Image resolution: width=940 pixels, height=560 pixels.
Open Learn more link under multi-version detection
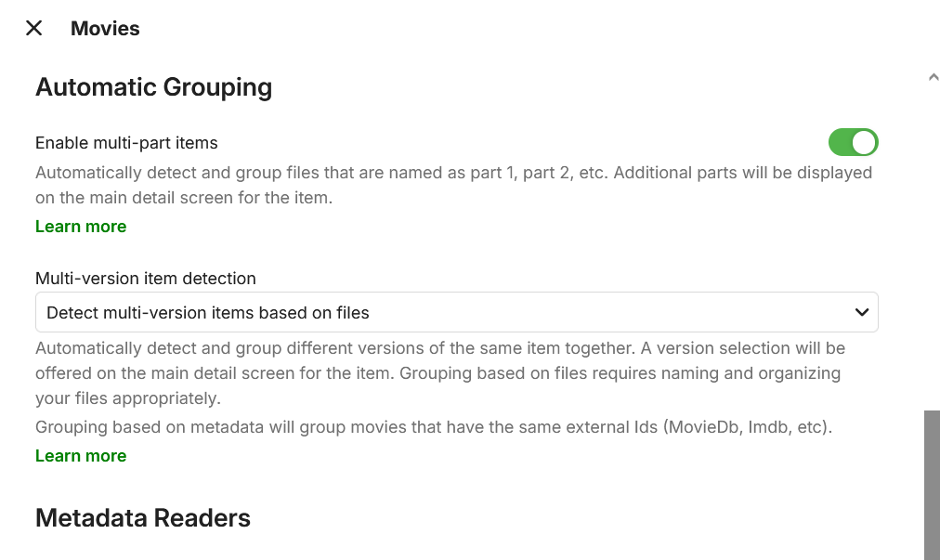(81, 456)
